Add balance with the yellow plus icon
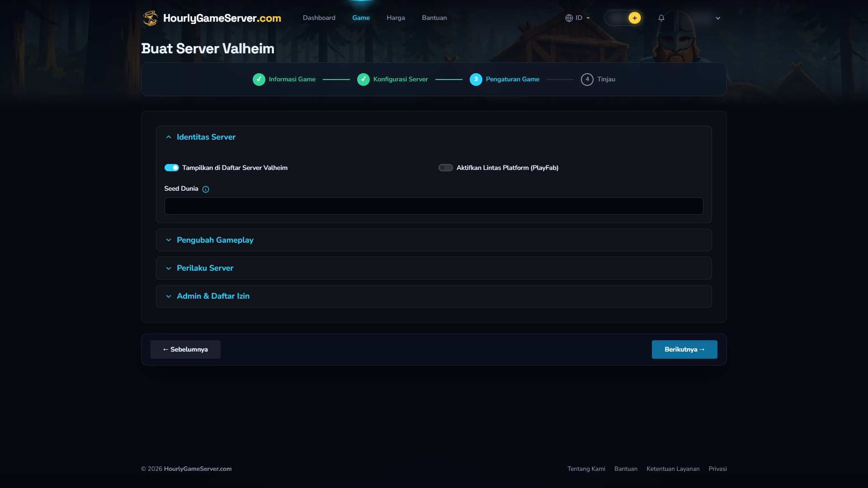The image size is (868, 488). (635, 18)
